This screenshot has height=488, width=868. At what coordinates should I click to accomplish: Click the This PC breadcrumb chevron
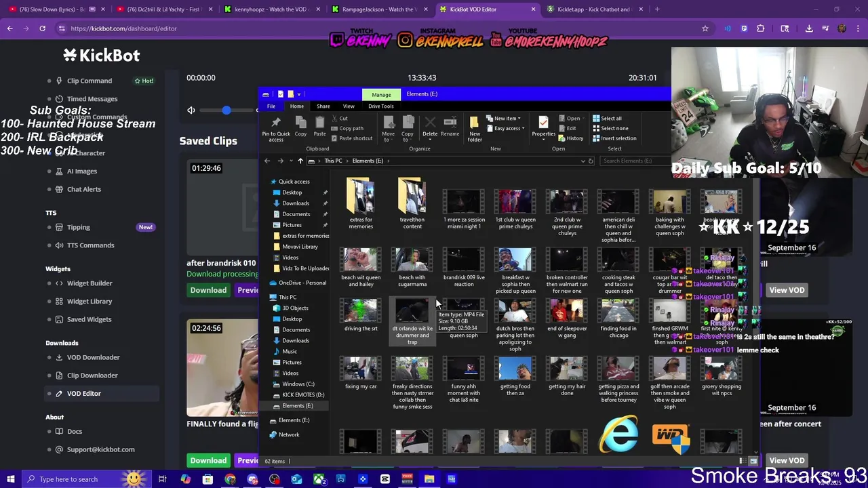[x=347, y=161]
